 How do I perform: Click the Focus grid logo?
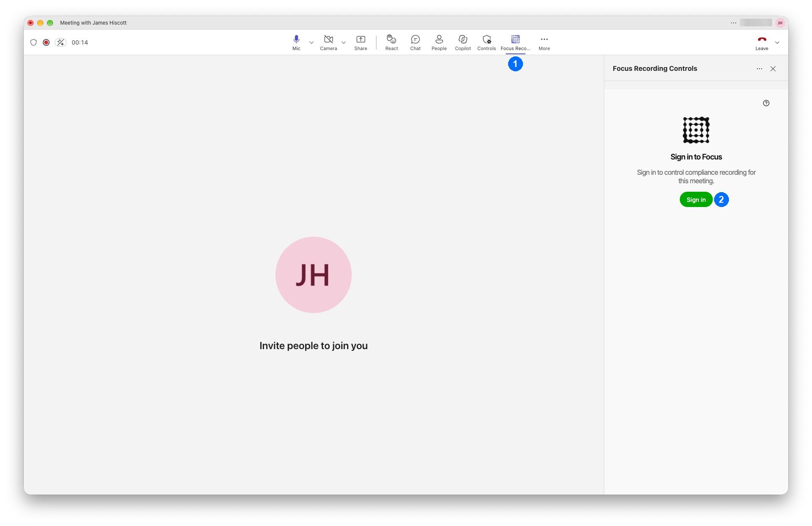[696, 130]
